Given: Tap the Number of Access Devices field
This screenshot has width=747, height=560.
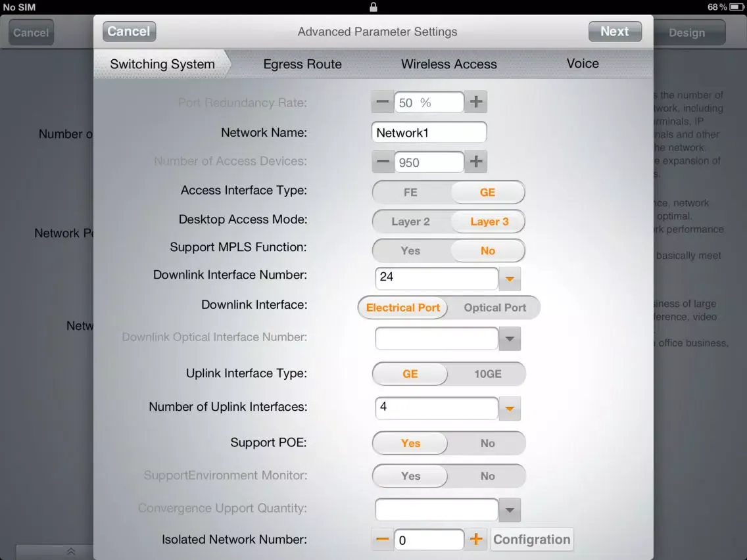Looking at the screenshot, I should (429, 162).
